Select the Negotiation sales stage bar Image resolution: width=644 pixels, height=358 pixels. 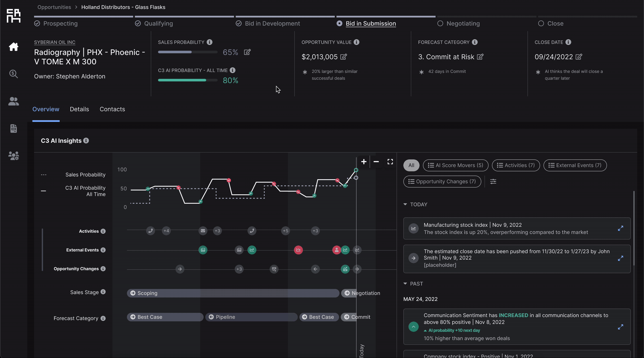361,293
